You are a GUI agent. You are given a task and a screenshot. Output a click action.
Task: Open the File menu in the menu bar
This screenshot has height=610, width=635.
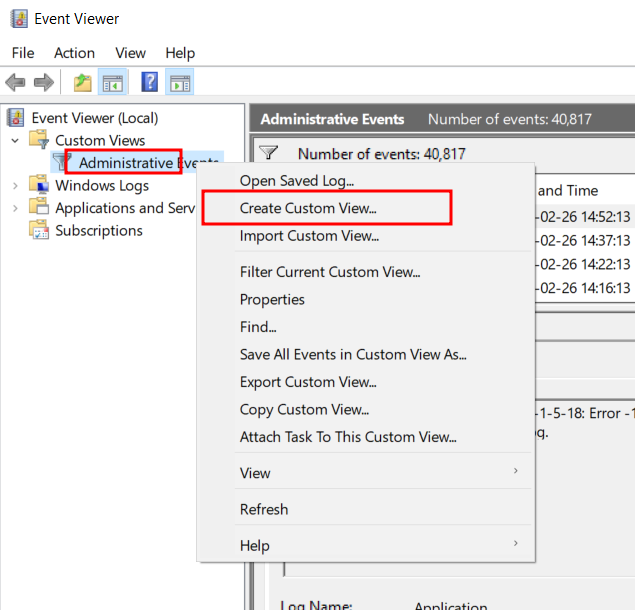[x=22, y=53]
